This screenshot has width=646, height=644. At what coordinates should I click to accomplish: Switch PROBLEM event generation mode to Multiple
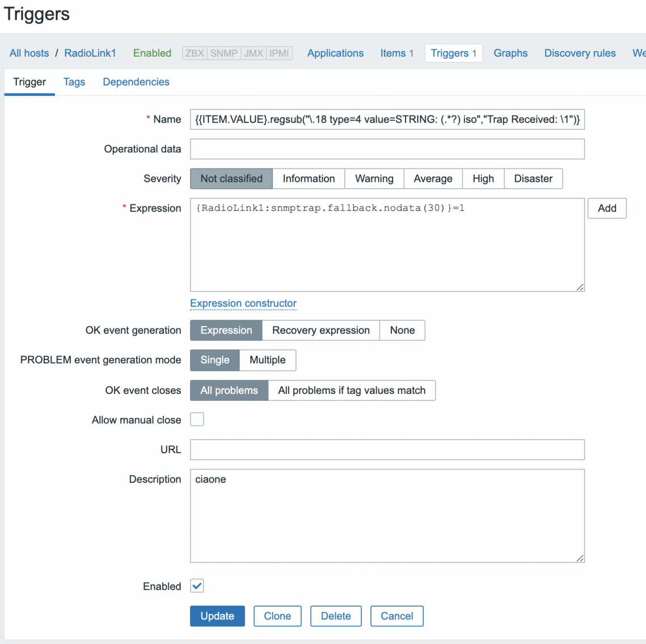pyautogui.click(x=267, y=360)
